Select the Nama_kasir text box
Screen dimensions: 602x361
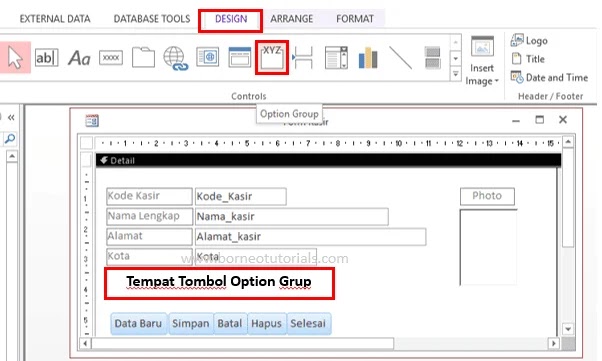pyautogui.click(x=292, y=217)
